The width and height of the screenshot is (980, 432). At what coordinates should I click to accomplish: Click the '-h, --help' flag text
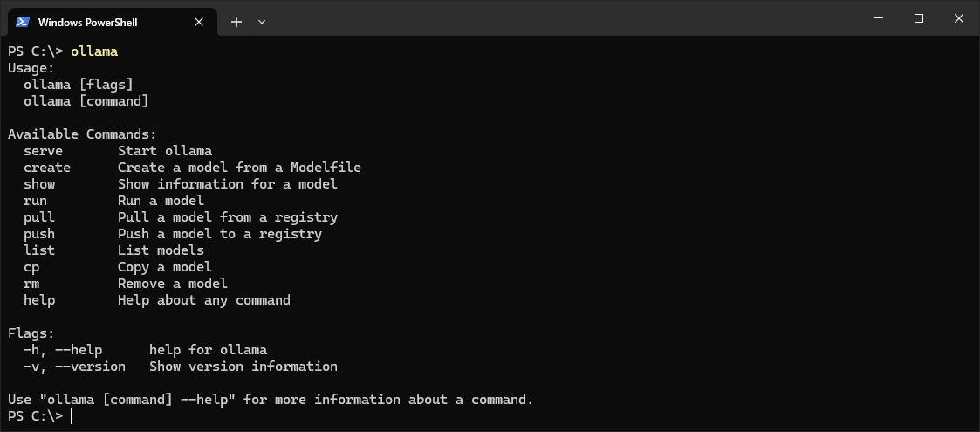pyautogui.click(x=63, y=349)
